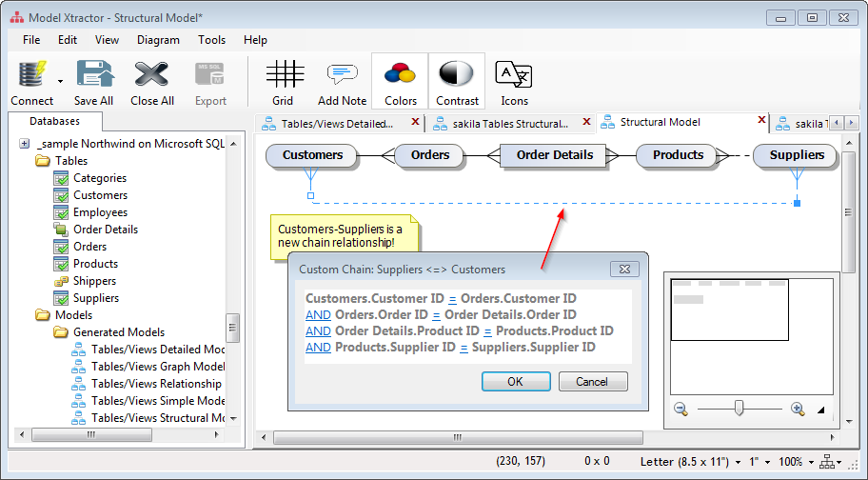Click Suppliers entity in diagram
Viewport: 868px width, 480px height.
click(796, 155)
